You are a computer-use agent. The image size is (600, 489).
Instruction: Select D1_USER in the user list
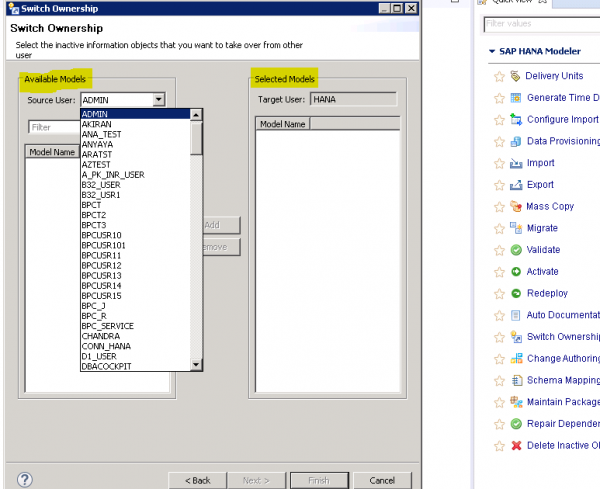pos(135,356)
